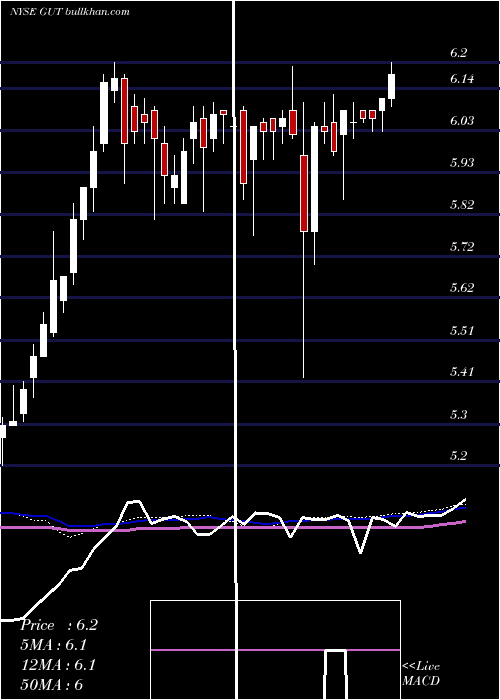Click the 6.03 price axis label
The width and height of the screenshot is (500, 700).
(462, 121)
